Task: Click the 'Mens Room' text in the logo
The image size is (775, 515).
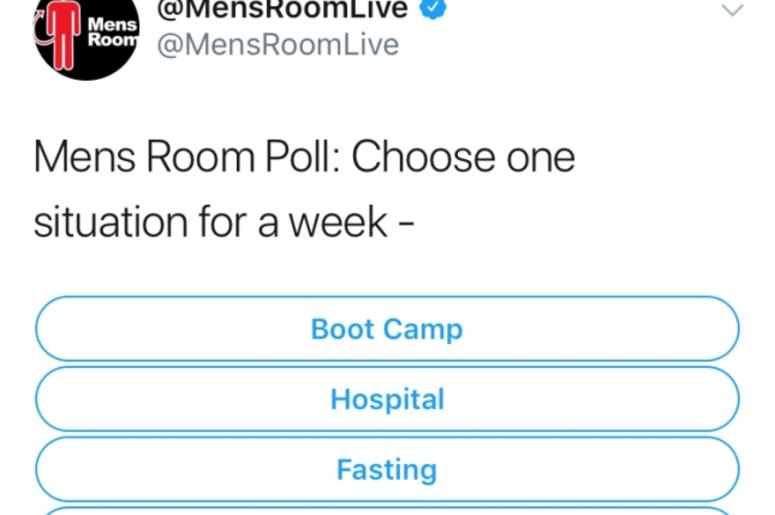Action: tap(113, 32)
